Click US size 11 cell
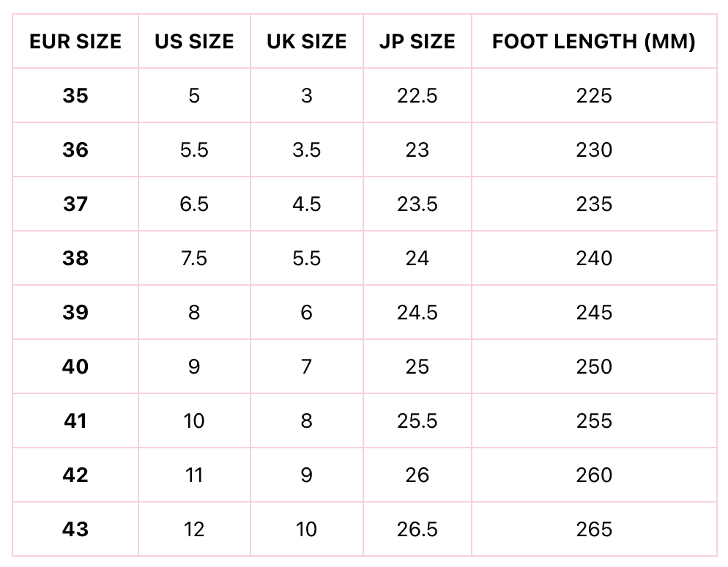Image resolution: width=728 pixels, height=567 pixels. (x=194, y=475)
